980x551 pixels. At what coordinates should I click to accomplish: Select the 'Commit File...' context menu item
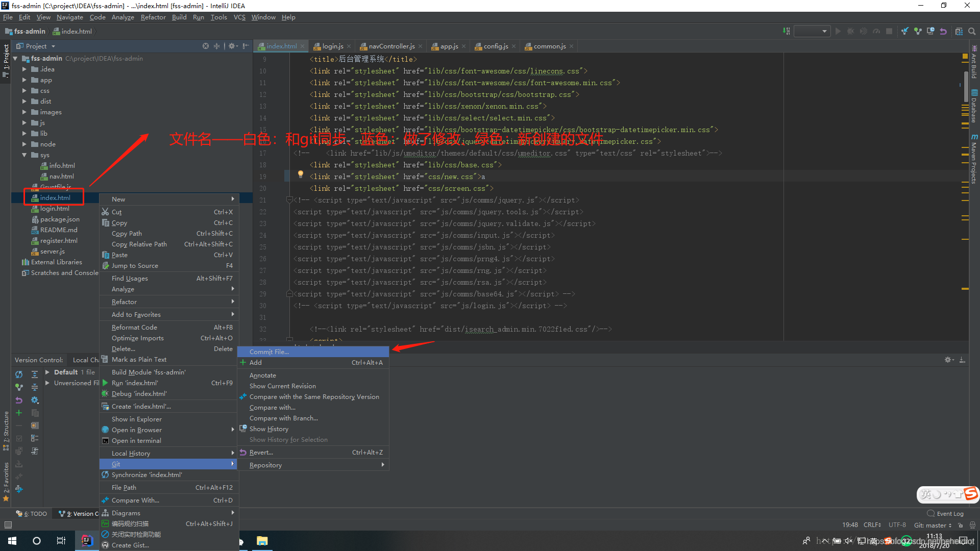click(268, 351)
